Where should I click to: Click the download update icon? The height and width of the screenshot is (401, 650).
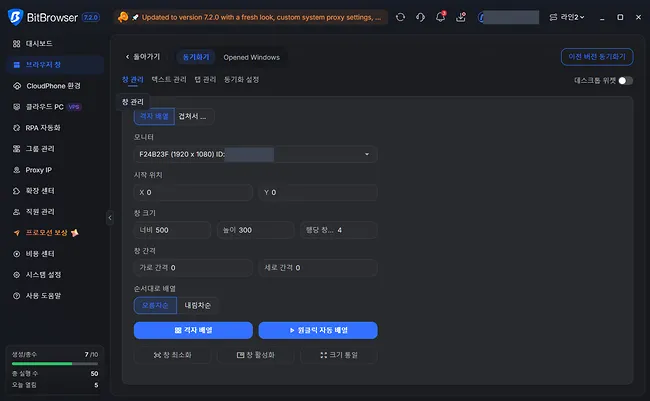click(x=461, y=17)
